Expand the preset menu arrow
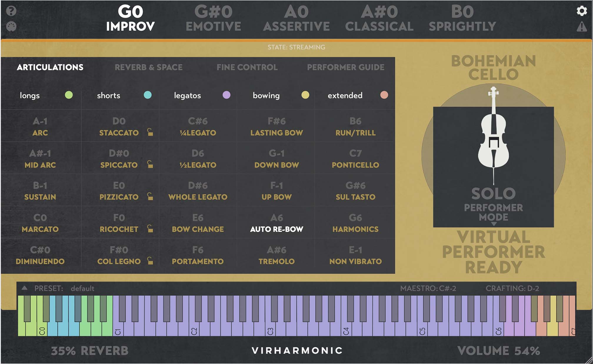 [x=25, y=288]
